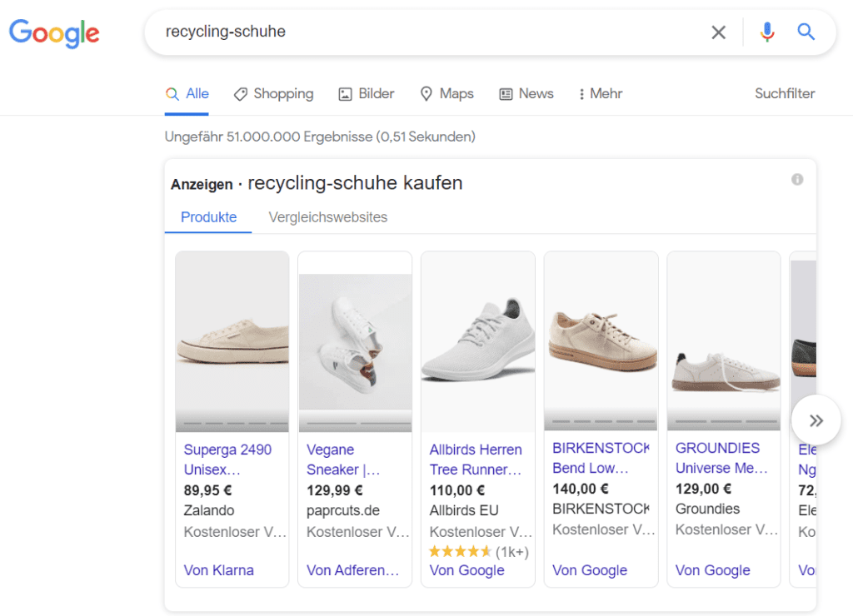
Task: Click the Allbirds EU seller name
Action: [x=463, y=510]
